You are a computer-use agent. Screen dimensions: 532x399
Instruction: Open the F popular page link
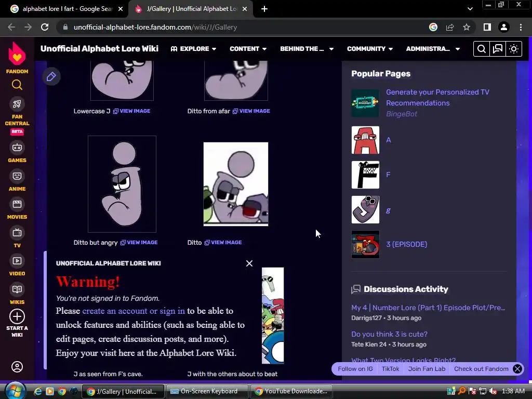pyautogui.click(x=388, y=175)
